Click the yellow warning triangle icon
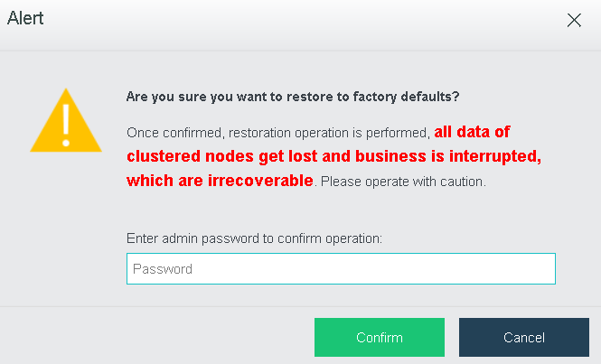 pos(66,120)
